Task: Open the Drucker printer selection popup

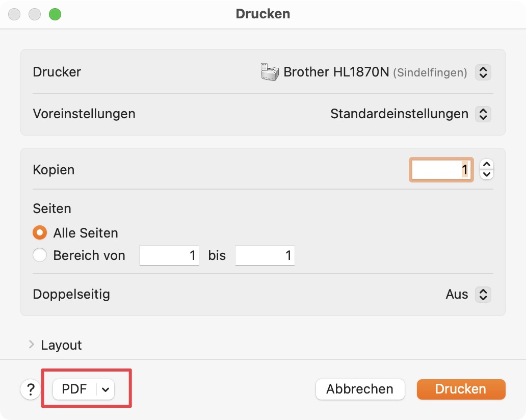Action: click(x=483, y=72)
